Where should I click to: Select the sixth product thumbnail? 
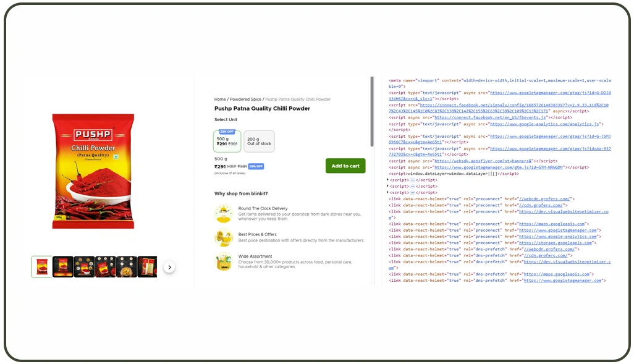[x=147, y=267]
